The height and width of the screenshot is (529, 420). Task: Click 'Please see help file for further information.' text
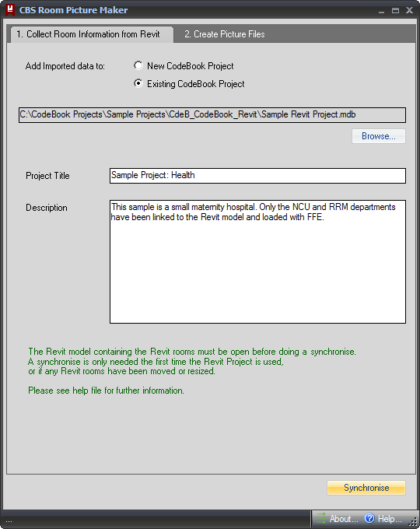pos(106,391)
